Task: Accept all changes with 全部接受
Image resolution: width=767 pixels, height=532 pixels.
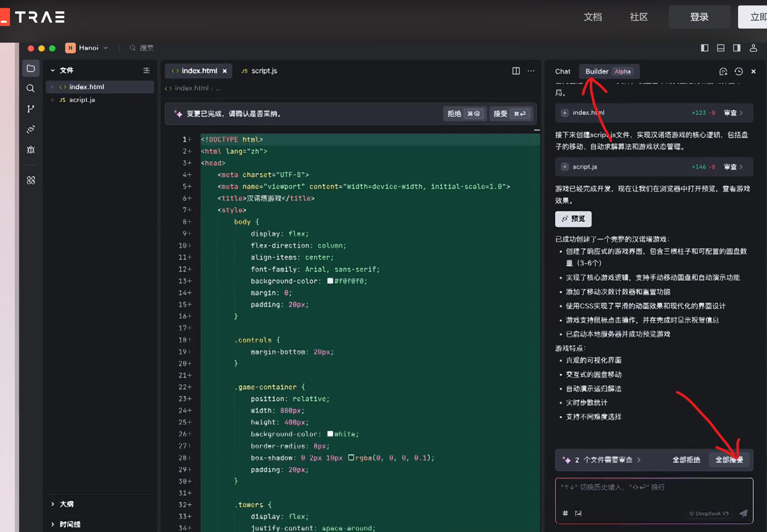Action: 729,459
